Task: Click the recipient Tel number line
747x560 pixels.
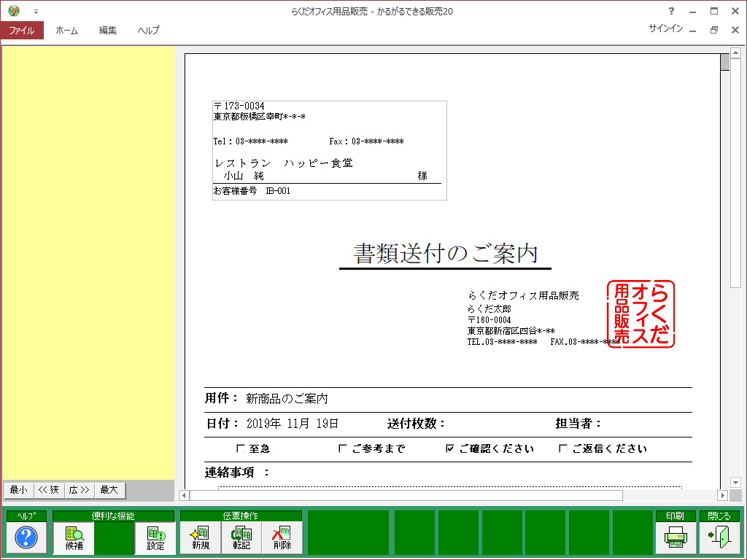Action: tap(251, 141)
